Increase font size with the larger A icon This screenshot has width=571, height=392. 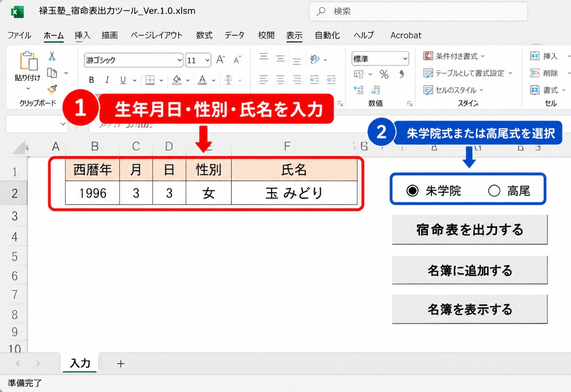[220, 60]
